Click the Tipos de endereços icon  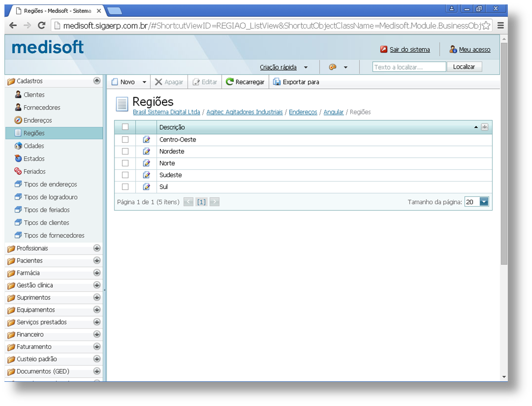[x=18, y=184]
